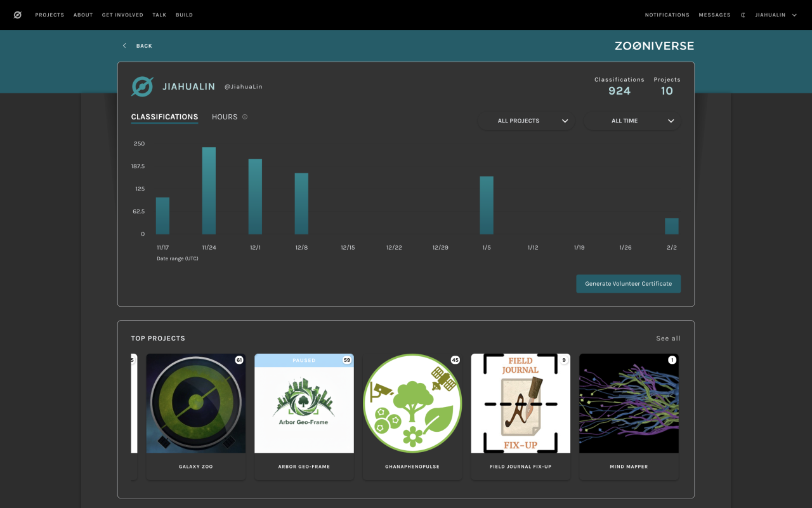This screenshot has height=508, width=812.
Task: Click the 45 count badge on GhanaPhenoPulse
Action: click(x=455, y=360)
